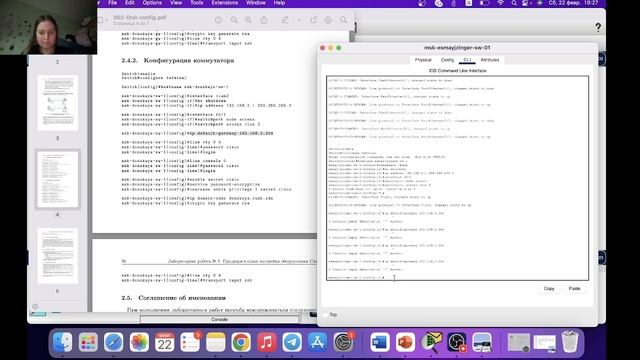The image size is (640, 360).
Task: Click highlight pen icon in Preview toolbar
Action: (285, 20)
